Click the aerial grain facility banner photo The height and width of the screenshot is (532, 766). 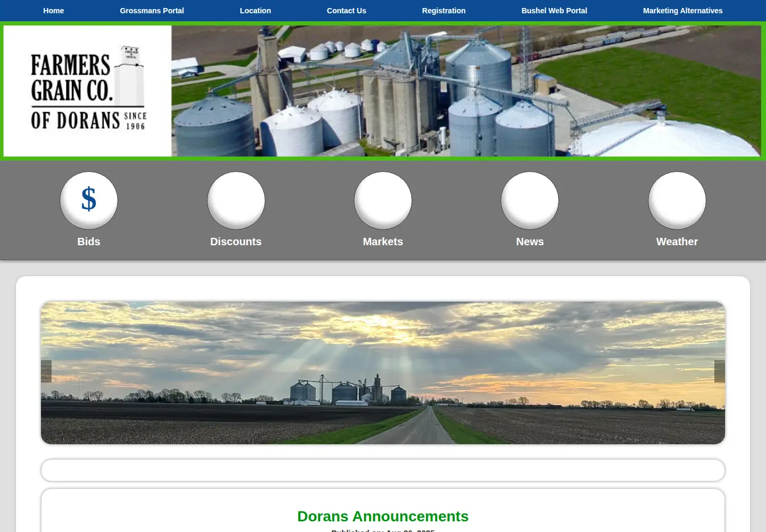pyautogui.click(x=467, y=91)
